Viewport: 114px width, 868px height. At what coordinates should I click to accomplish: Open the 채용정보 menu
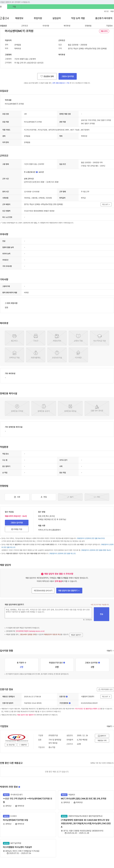pyautogui.click(x=19, y=18)
